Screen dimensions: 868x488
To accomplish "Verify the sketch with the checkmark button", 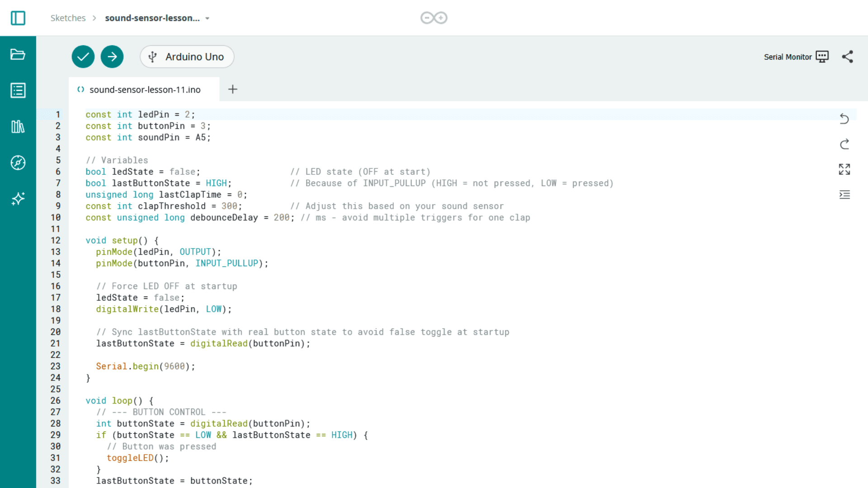I will (83, 56).
